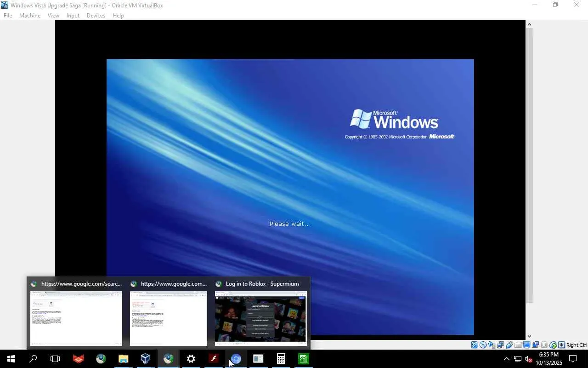Open the window-style app icon left of Calculator
This screenshot has height=368, width=588.
pyautogui.click(x=258, y=359)
